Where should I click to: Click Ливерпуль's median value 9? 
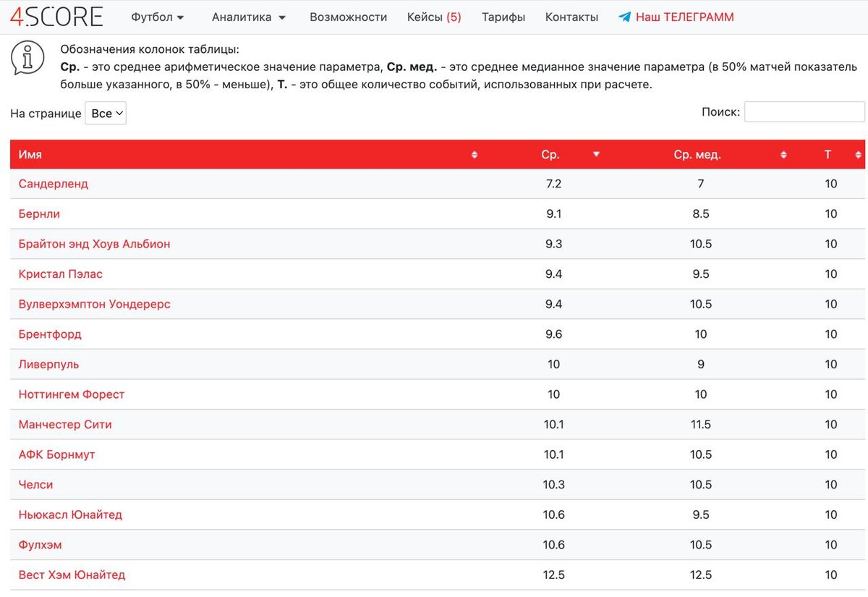(701, 364)
